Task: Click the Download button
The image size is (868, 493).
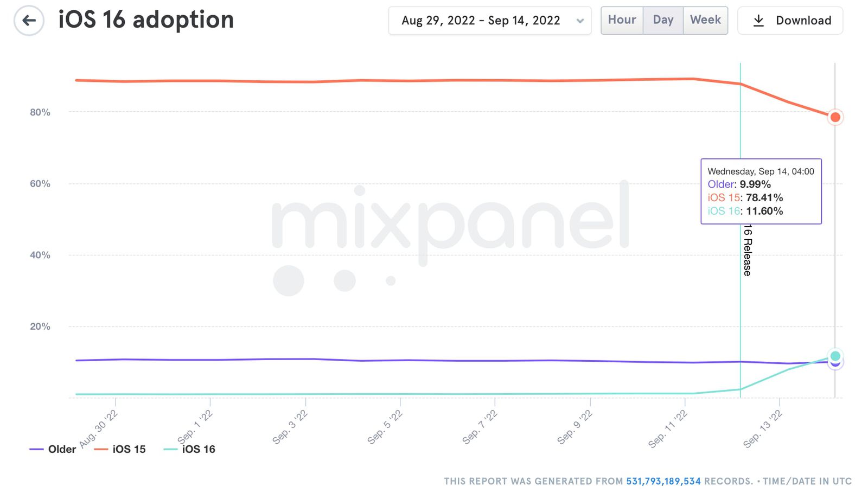Action: click(790, 21)
